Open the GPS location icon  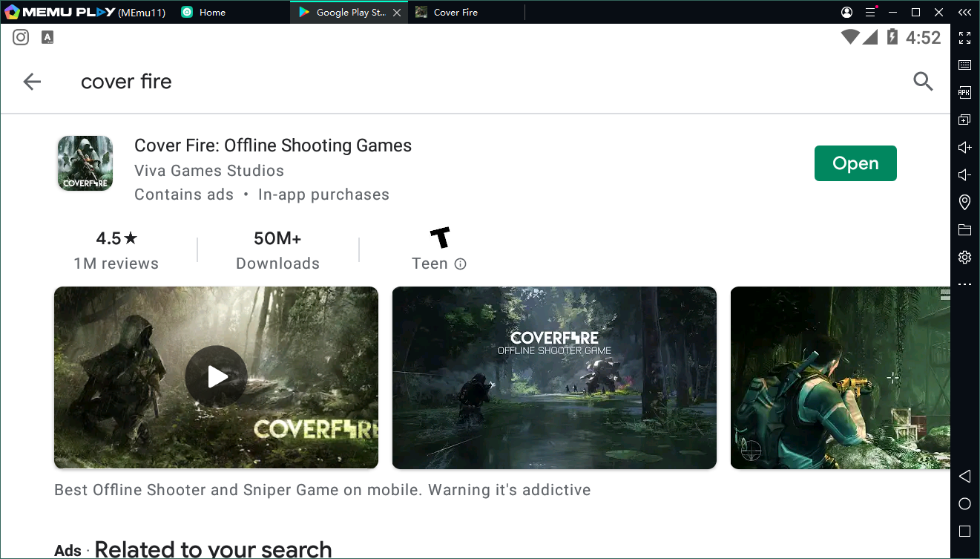(x=964, y=202)
